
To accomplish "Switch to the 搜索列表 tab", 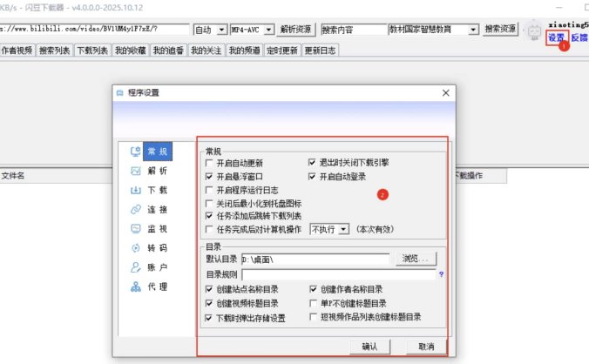I will click(55, 51).
